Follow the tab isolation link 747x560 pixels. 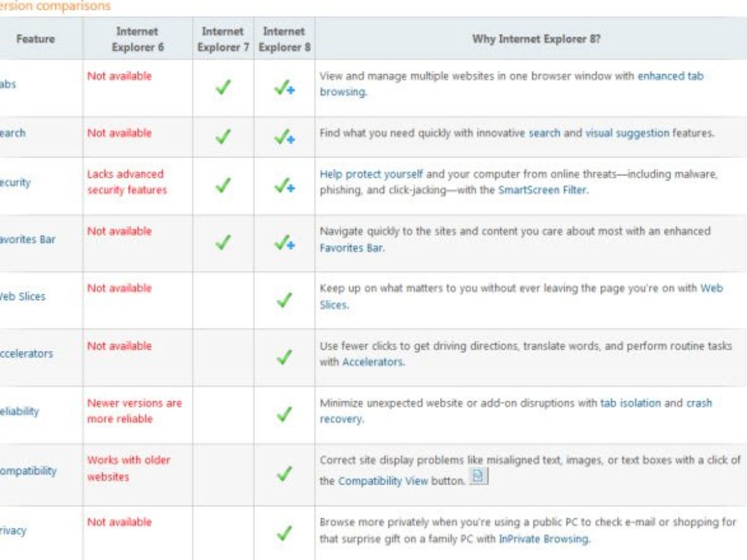(x=631, y=403)
